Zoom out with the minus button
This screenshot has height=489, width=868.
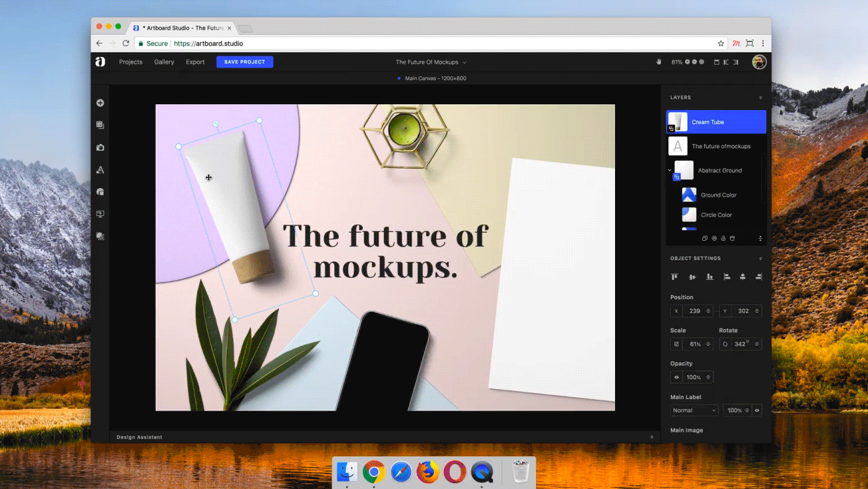(694, 62)
